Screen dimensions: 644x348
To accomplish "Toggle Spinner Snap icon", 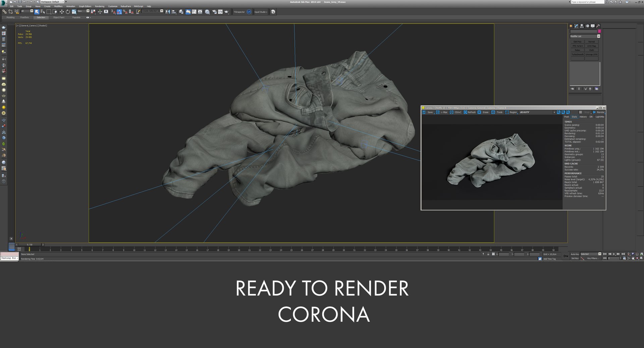I will 131,12.
